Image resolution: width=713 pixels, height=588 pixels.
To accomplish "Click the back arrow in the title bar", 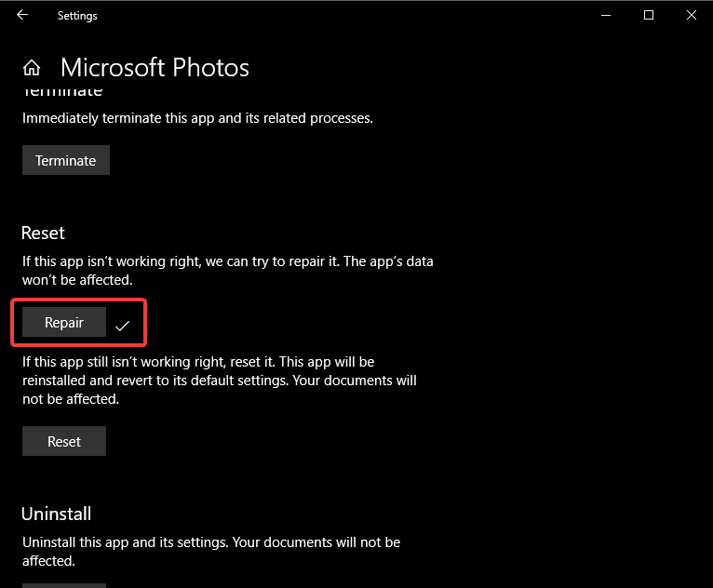I will click(22, 15).
